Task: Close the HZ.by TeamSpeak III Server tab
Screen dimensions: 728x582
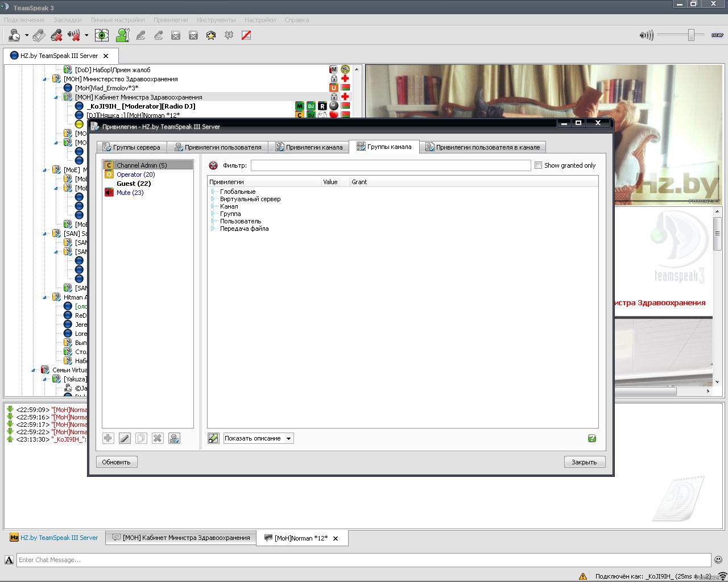Action: (106, 56)
